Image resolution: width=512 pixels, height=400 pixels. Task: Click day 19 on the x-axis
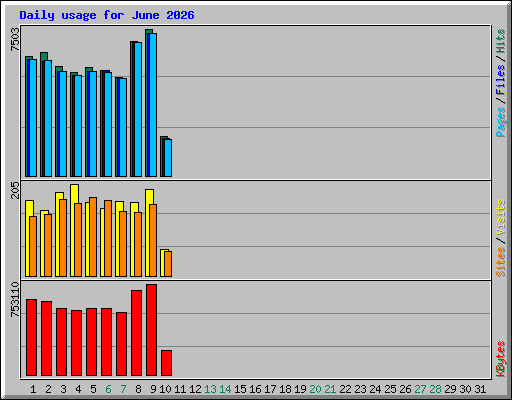300,389
